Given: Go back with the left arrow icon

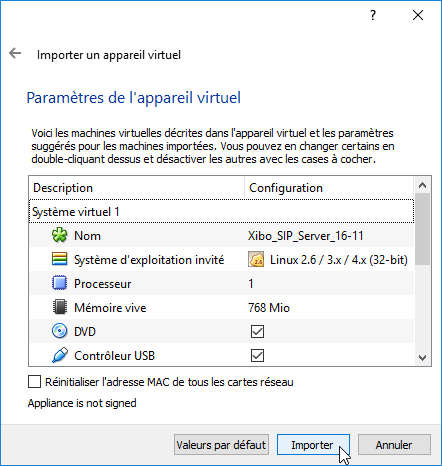Looking at the screenshot, I should [x=15, y=53].
